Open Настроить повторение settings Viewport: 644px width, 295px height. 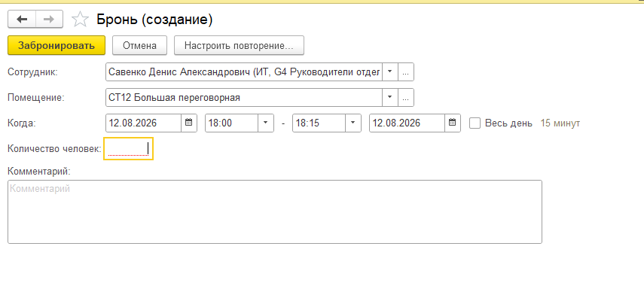[x=239, y=46]
